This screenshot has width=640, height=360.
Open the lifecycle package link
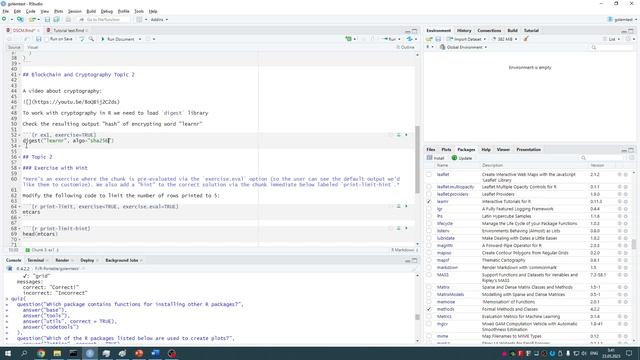[x=445, y=224]
